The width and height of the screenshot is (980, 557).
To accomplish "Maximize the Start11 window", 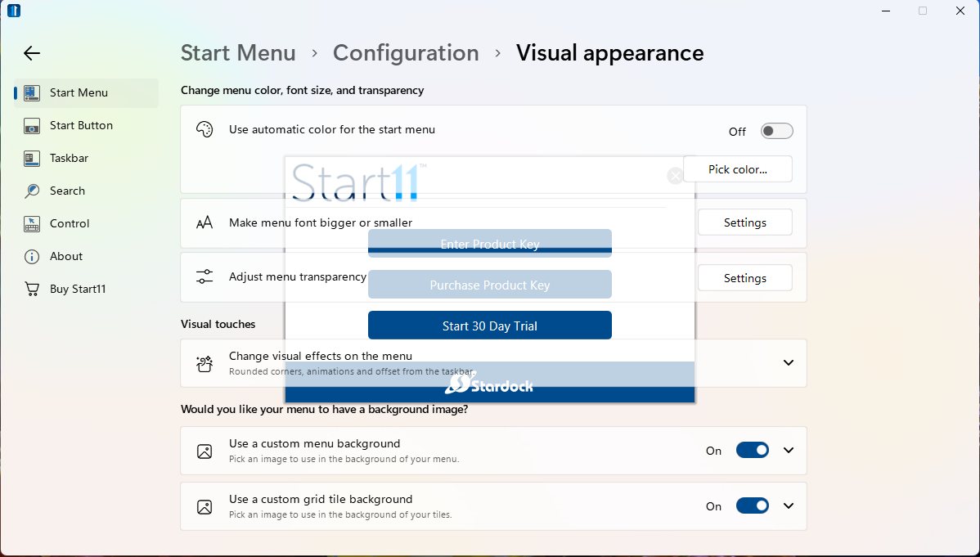I will 923,11.
